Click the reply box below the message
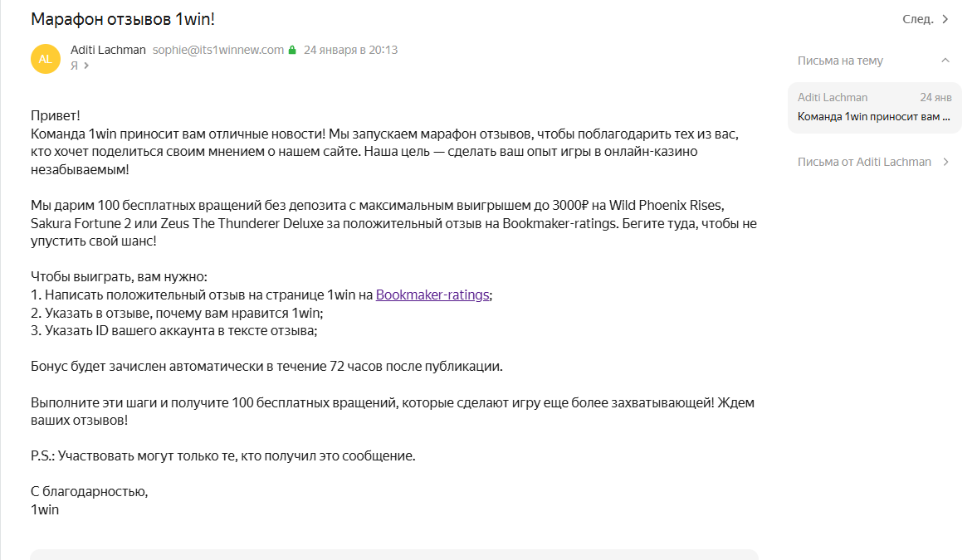 [x=394, y=554]
